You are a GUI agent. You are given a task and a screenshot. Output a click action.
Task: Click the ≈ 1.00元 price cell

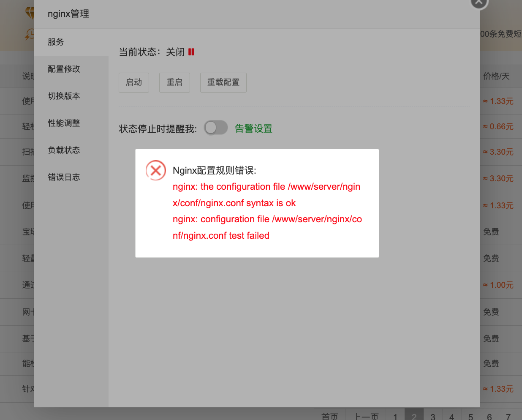[x=498, y=285]
